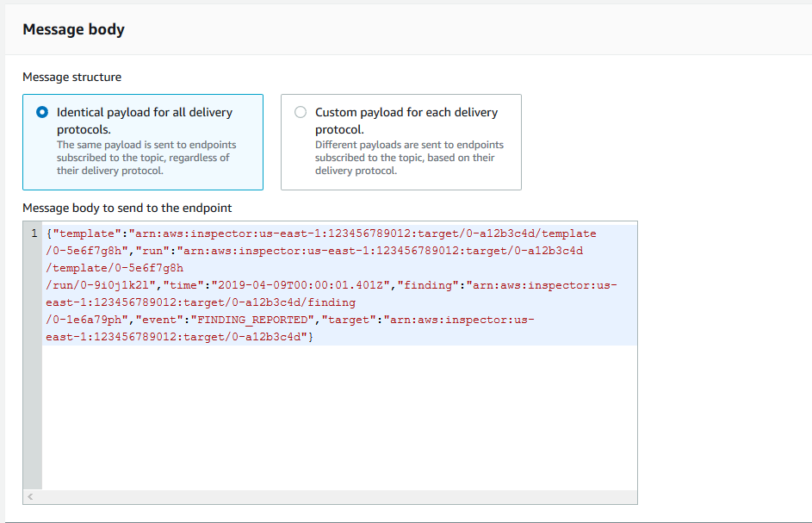The width and height of the screenshot is (812, 523).
Task: Click the "Message body to send to the endpoint" label
Action: [127, 208]
